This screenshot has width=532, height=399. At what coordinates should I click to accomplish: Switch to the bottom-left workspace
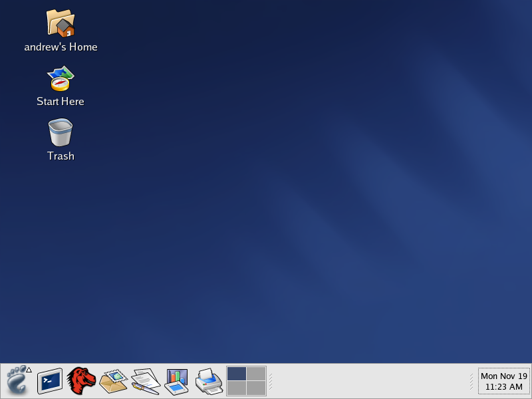[x=237, y=388]
